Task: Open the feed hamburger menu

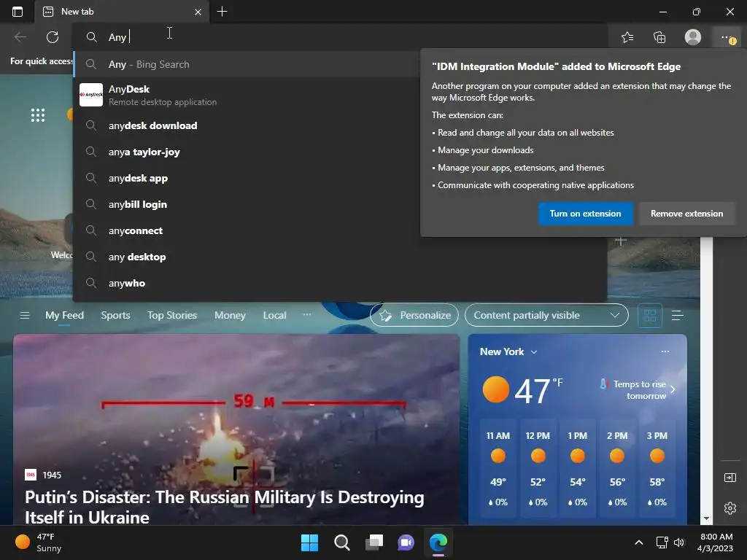Action: 25,315
